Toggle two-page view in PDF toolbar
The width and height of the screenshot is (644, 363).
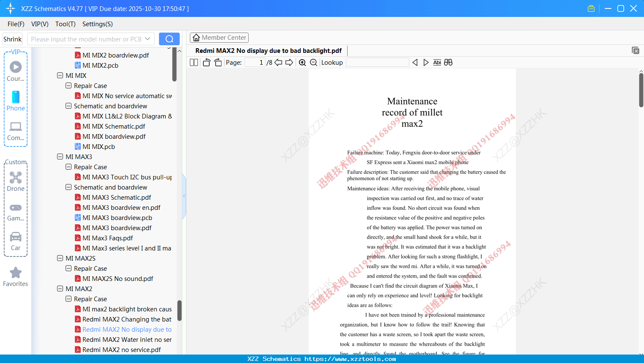click(x=194, y=63)
